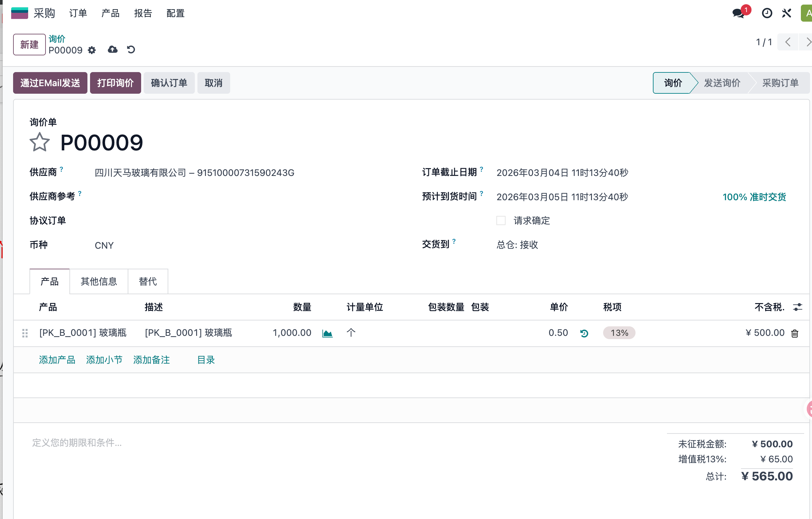The width and height of the screenshot is (812, 519).
Task: Mark P00009 as favorite with star
Action: 39,142
